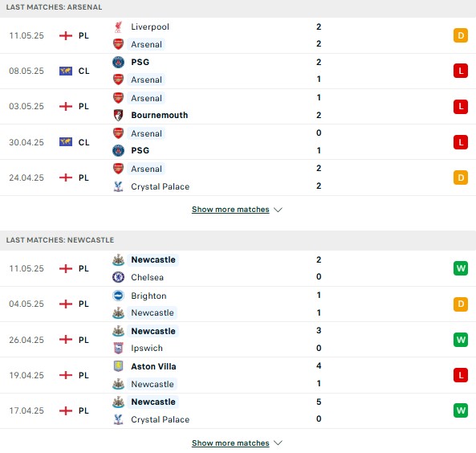
Task: Click the Brighton club crest icon
Action: click(x=118, y=296)
